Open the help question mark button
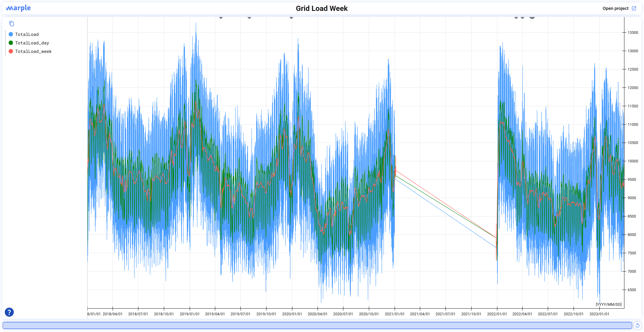 [9, 312]
